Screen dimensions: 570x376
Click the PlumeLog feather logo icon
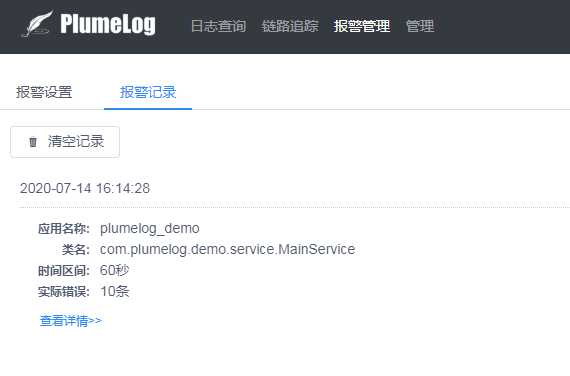[37, 24]
